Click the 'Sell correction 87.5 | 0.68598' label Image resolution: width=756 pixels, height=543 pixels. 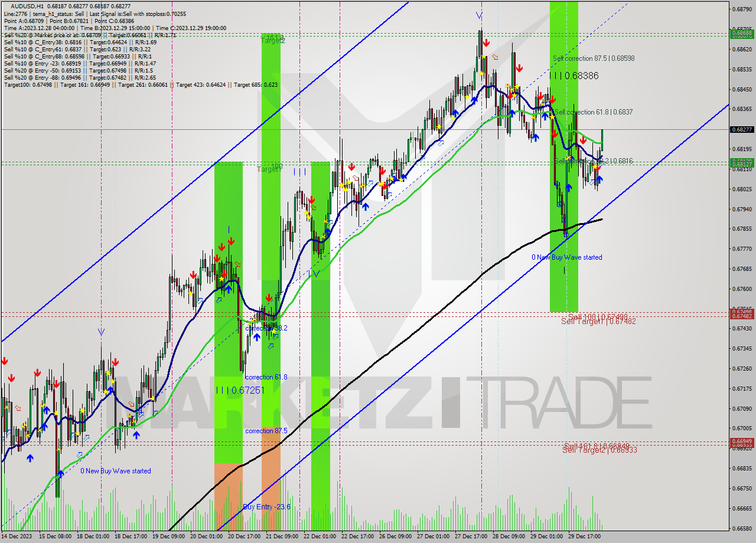[x=594, y=58]
